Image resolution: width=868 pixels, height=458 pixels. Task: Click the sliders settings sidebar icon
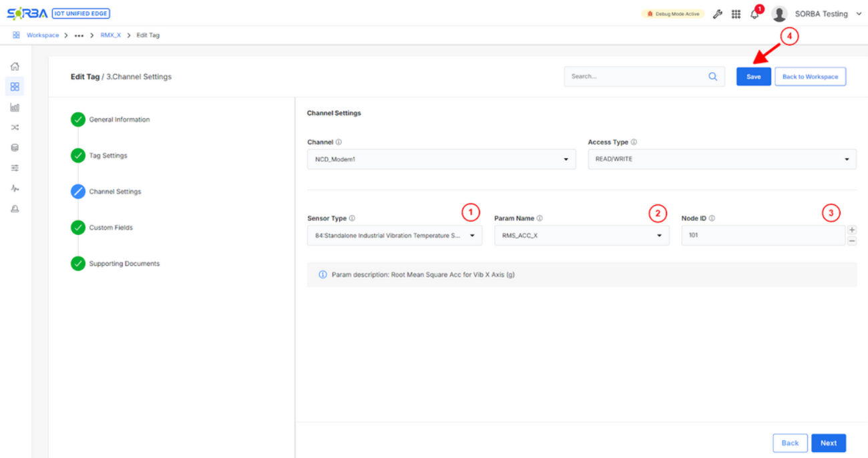(x=15, y=168)
